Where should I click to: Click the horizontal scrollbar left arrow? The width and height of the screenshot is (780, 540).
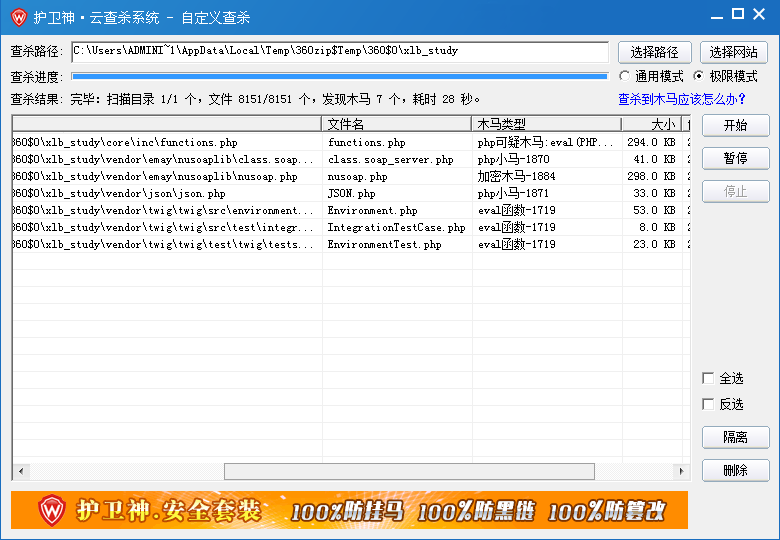pos(21,471)
